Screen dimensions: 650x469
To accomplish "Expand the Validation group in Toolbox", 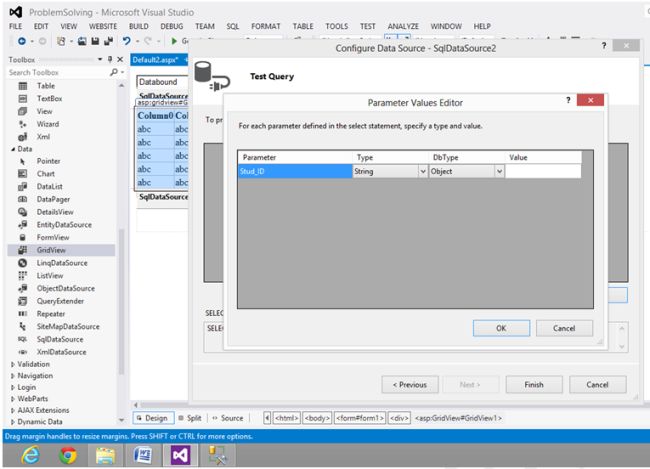I will [13, 364].
